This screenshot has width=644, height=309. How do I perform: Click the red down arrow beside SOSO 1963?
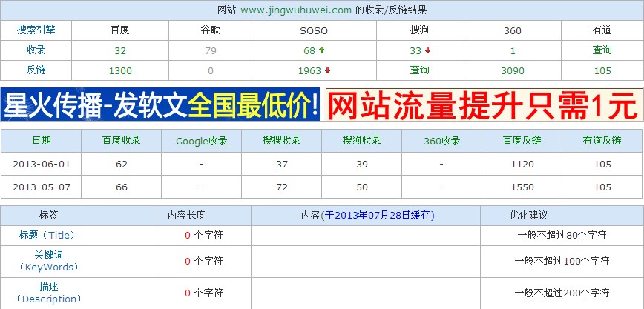pyautogui.click(x=327, y=70)
